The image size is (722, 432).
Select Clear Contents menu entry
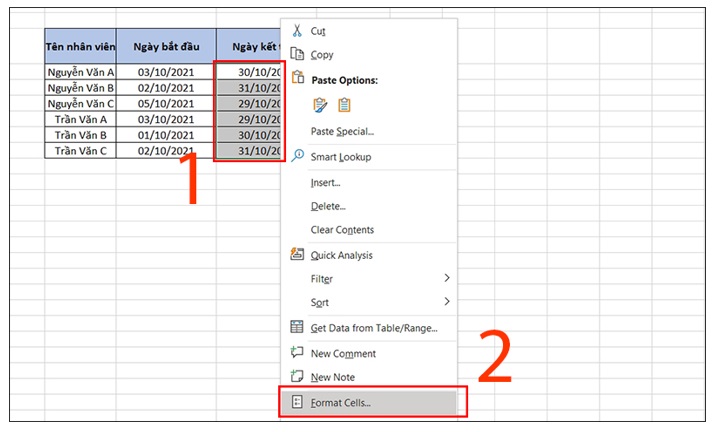(x=342, y=230)
